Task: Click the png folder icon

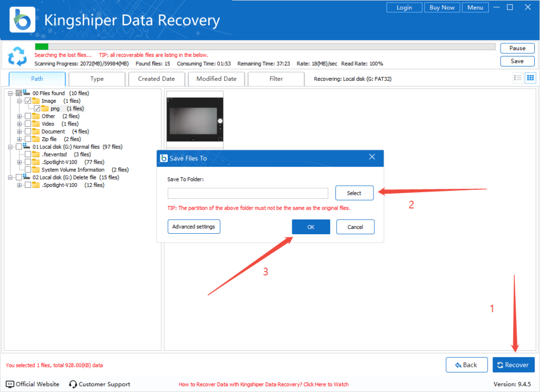Action: [x=45, y=109]
